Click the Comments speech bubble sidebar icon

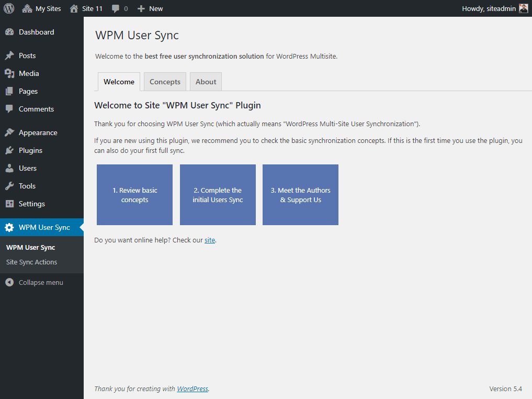9,109
